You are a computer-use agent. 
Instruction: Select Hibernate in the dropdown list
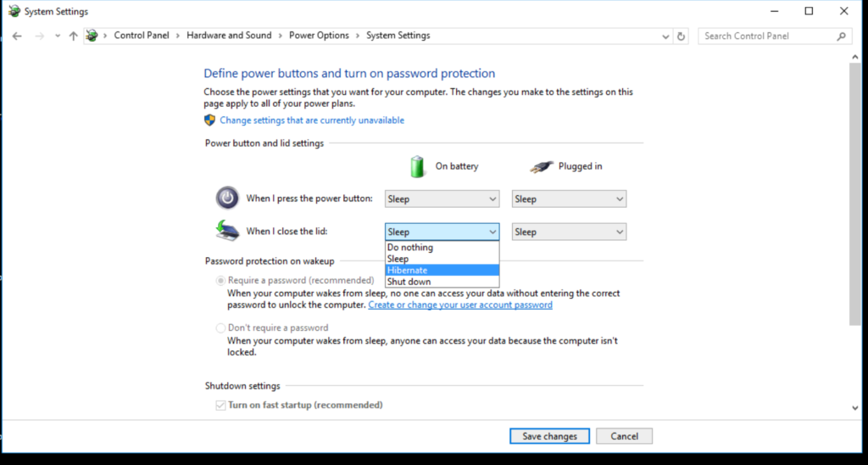point(442,270)
